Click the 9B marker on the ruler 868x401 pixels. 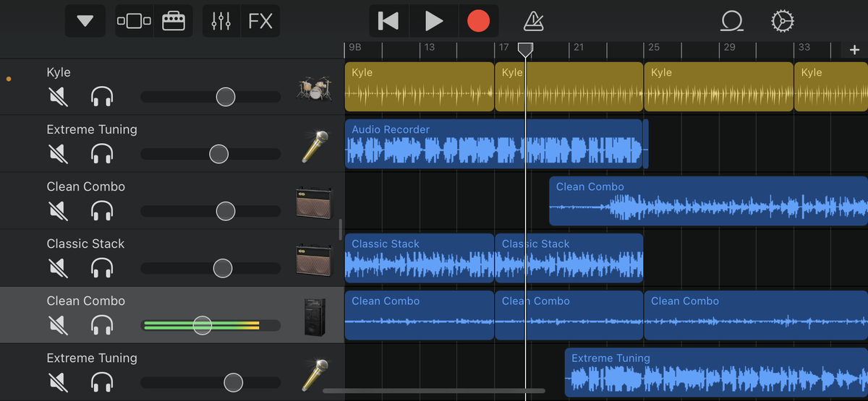(x=354, y=47)
